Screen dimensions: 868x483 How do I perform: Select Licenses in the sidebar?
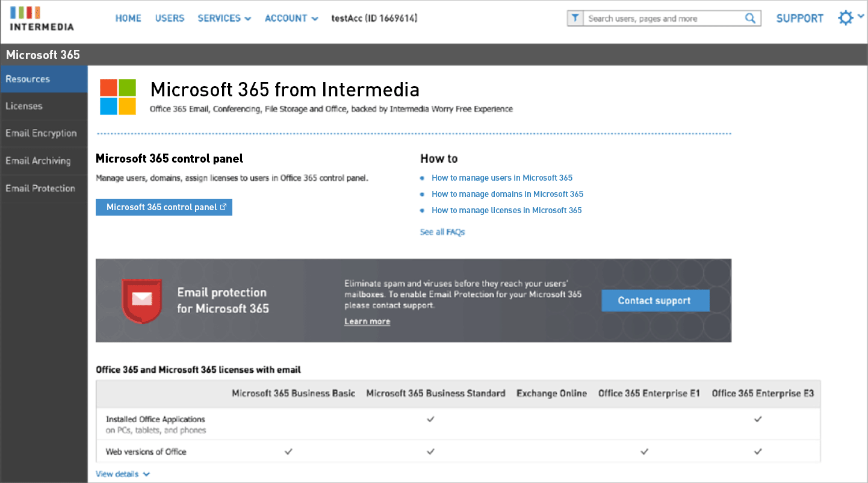[x=44, y=106]
